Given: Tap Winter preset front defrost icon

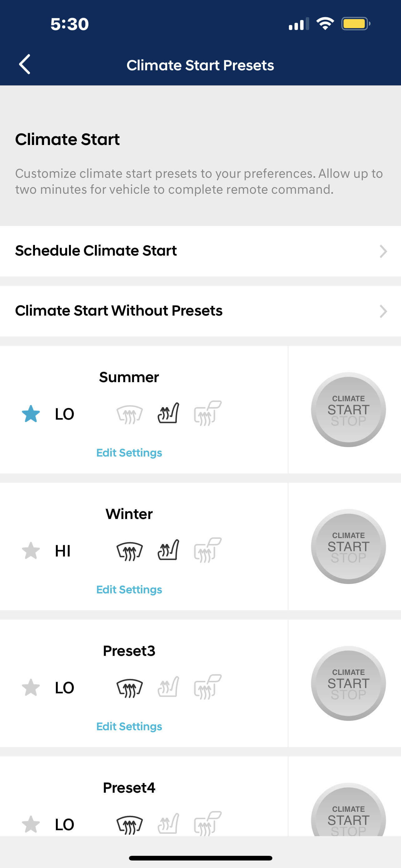Looking at the screenshot, I should [130, 551].
